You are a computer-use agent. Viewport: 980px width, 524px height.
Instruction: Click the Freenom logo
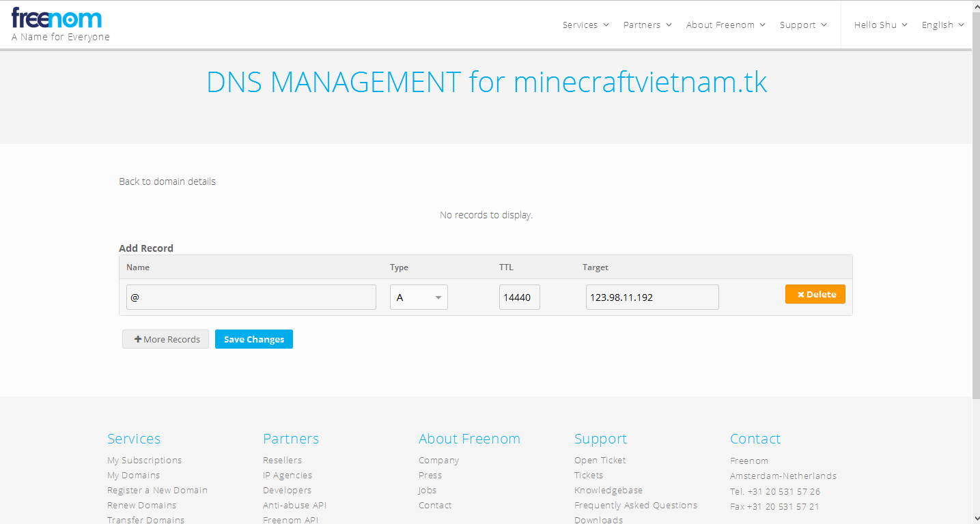pos(57,18)
